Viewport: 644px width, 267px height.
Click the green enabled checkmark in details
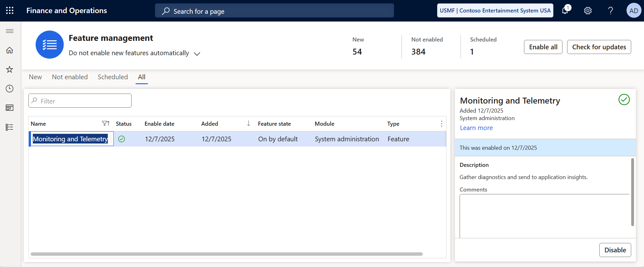(x=624, y=100)
